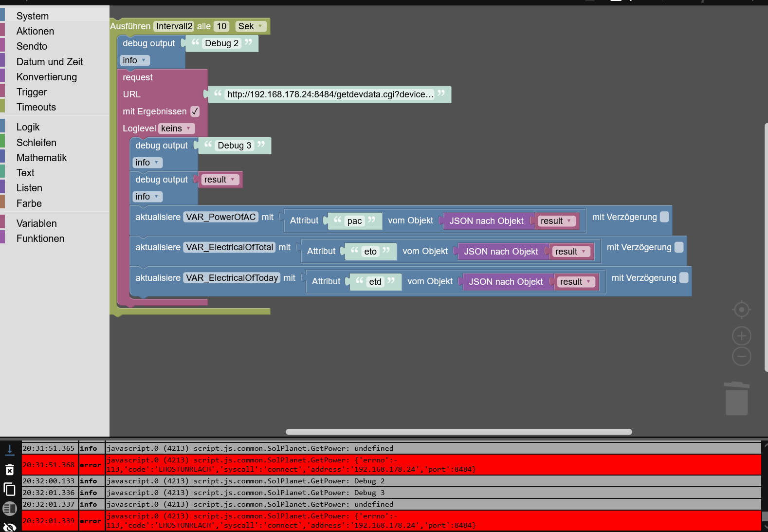Select the Variablen toolbox category
This screenshot has width=768, height=532.
tap(37, 223)
